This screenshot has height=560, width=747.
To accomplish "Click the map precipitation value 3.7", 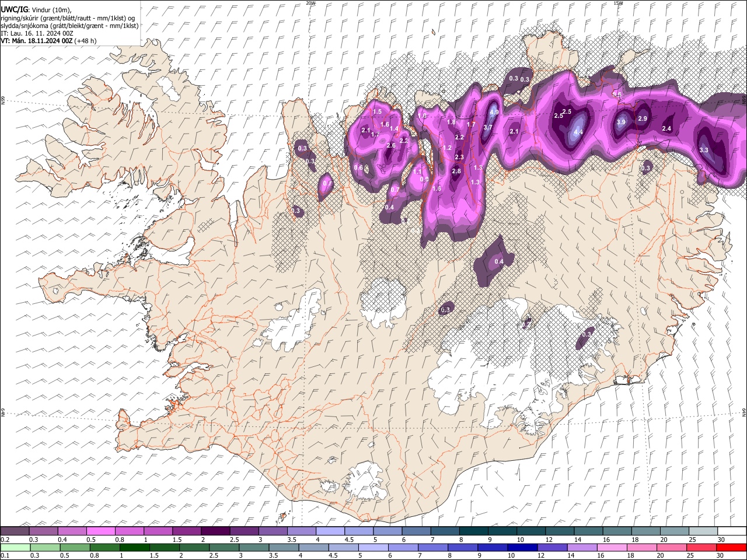I will [x=488, y=127].
